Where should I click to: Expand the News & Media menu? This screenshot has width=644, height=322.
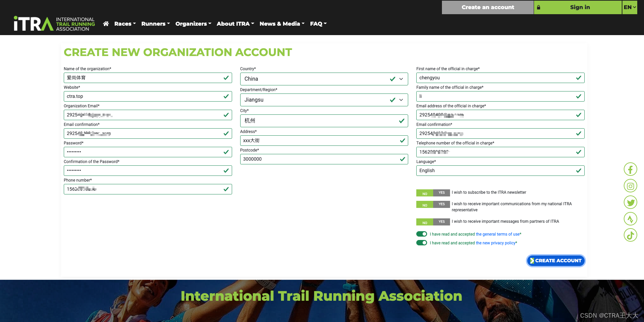click(x=282, y=24)
